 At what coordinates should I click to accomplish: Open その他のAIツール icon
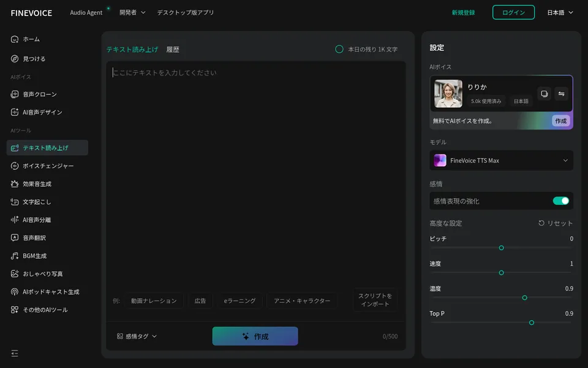15,310
